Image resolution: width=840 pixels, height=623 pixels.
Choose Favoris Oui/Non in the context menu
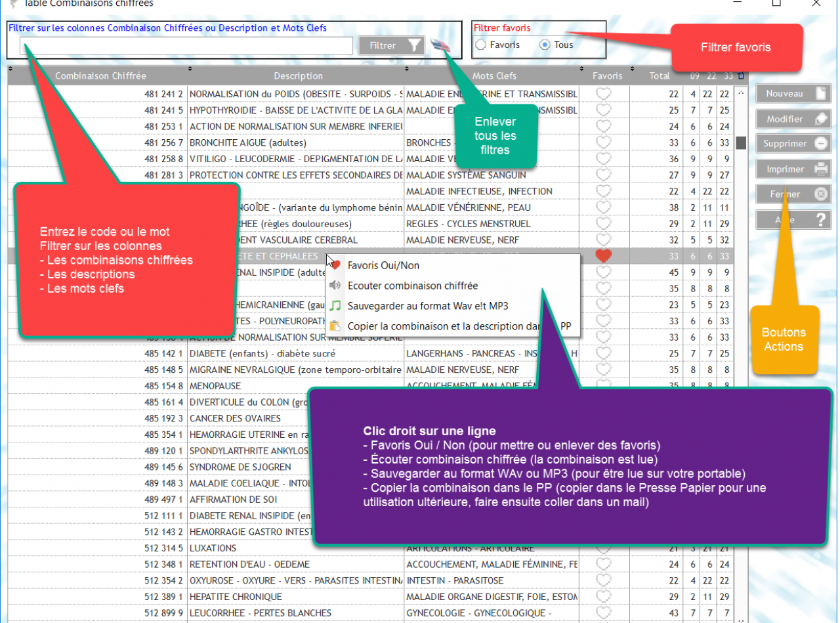point(383,265)
